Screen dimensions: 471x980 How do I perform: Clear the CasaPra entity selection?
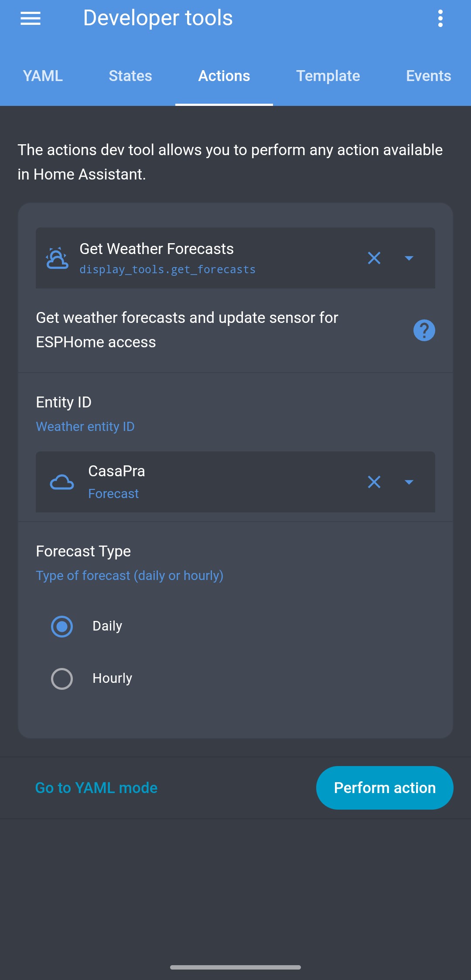374,482
